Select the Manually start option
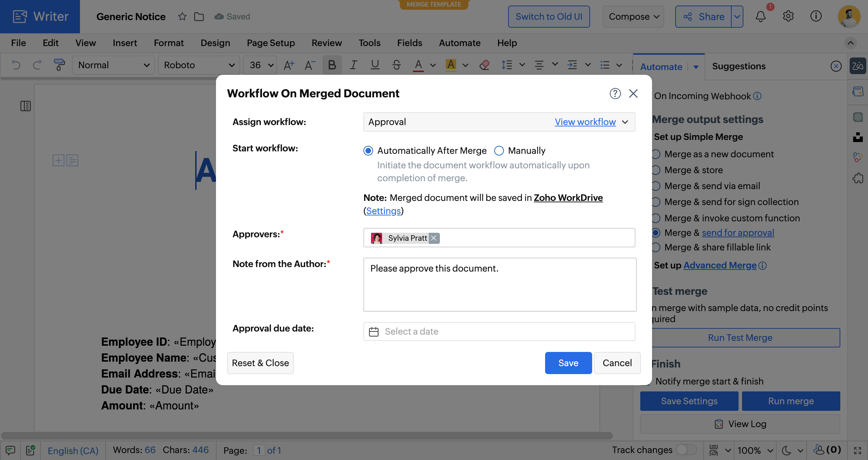 499,151
